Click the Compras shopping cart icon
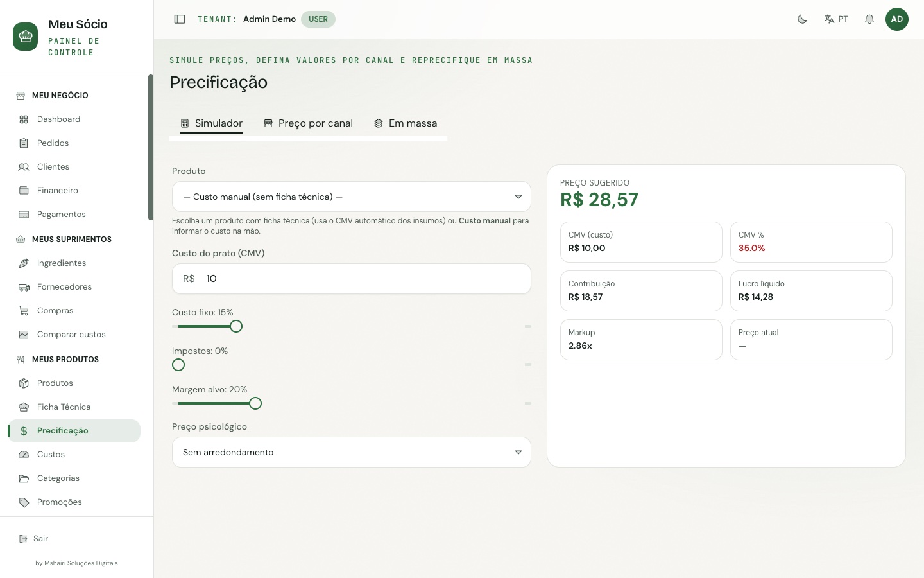The width and height of the screenshot is (924, 578). [24, 311]
